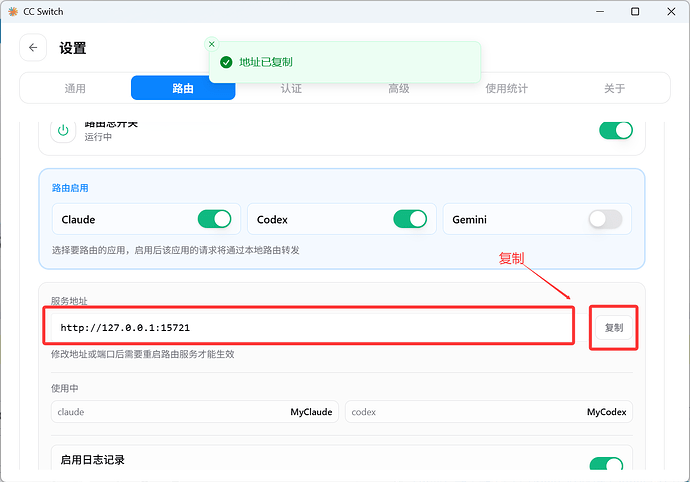Screen dimensions: 690x482
Task: Open the 高级 tab
Action: point(399,88)
